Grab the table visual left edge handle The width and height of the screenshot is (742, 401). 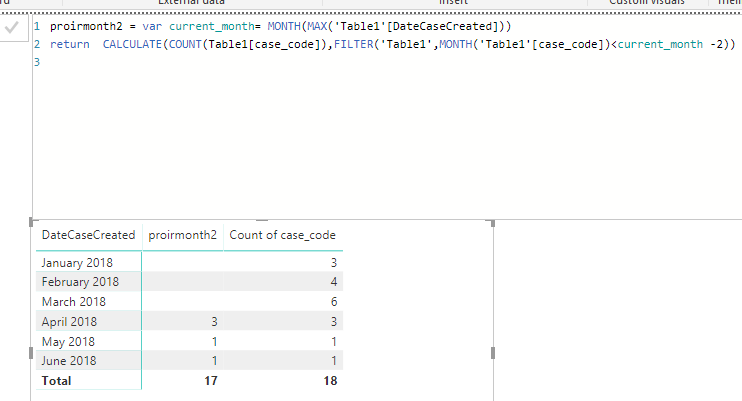31,353
